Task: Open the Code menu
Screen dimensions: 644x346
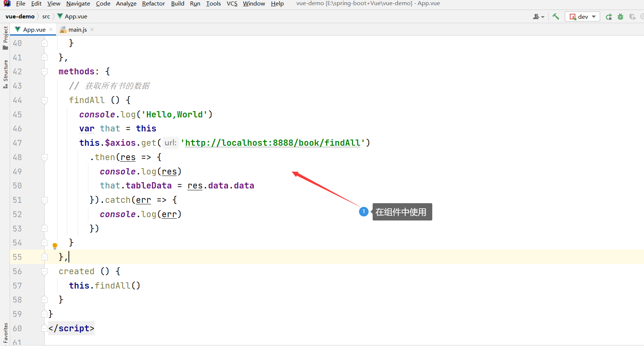Action: click(103, 4)
